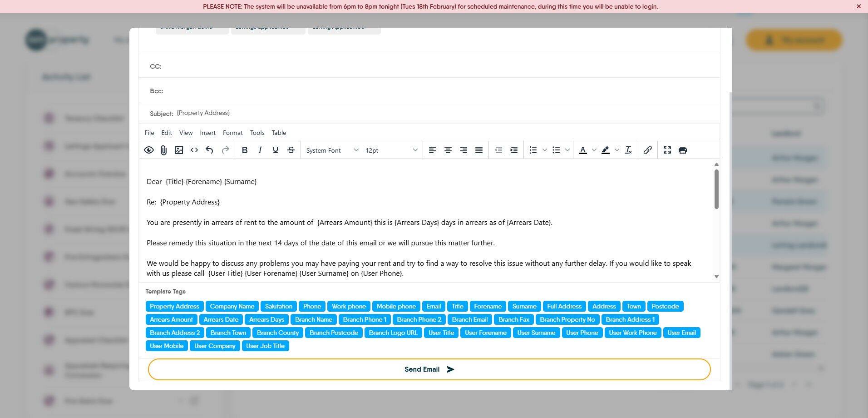Increase the paragraph indent

tap(514, 150)
